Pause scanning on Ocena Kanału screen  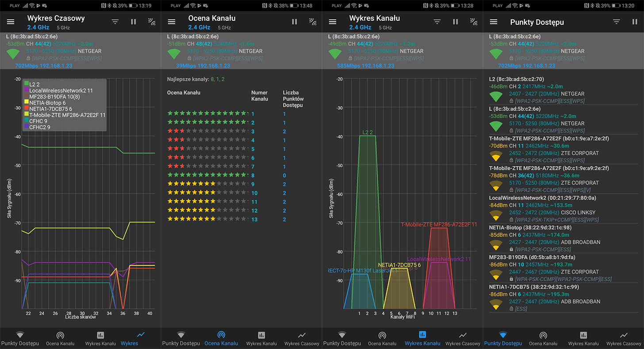(x=295, y=22)
